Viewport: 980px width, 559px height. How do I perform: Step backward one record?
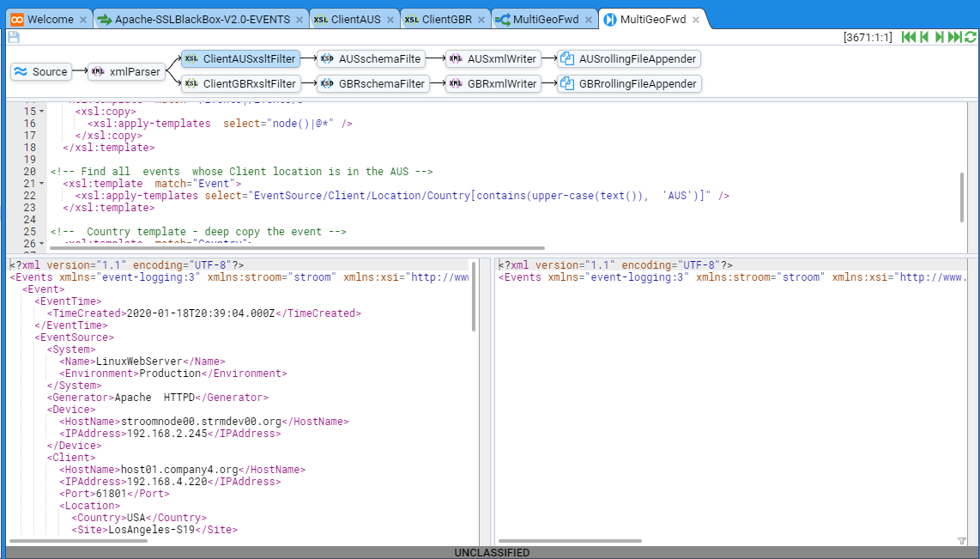924,37
